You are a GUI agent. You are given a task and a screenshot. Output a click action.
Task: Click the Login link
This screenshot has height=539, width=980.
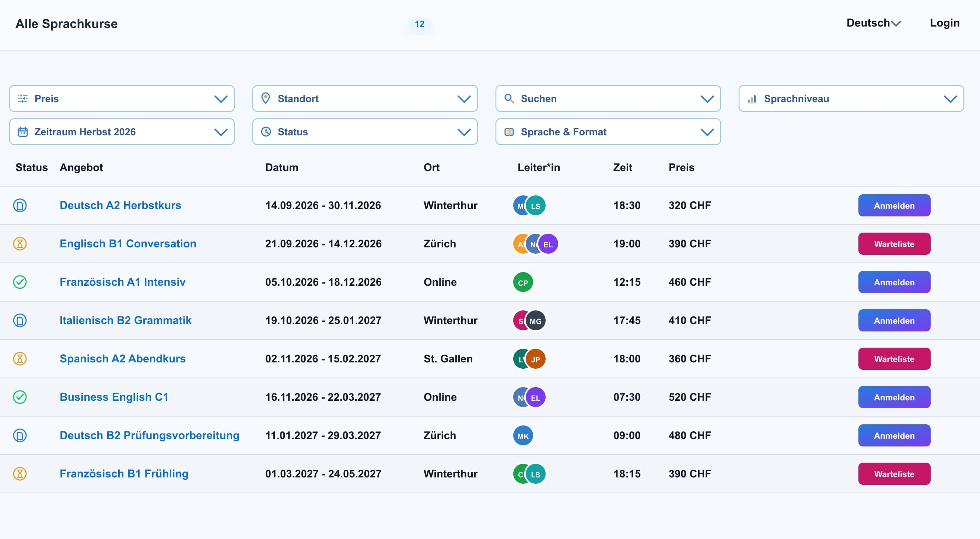(x=945, y=23)
